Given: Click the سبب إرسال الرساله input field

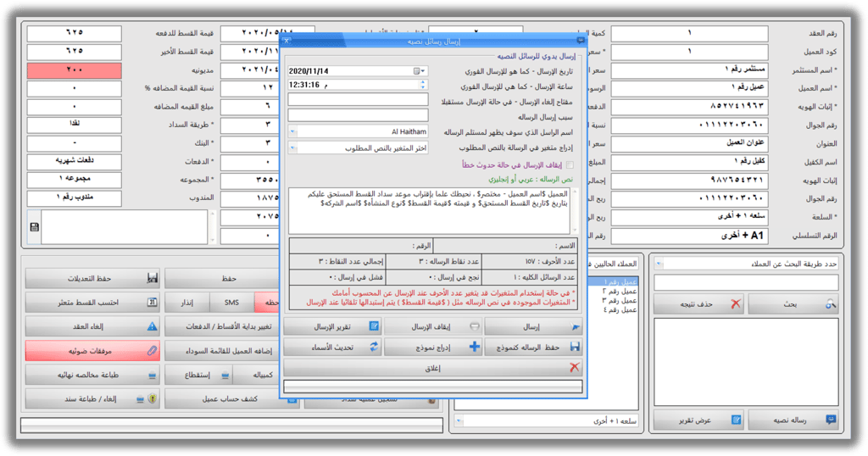Looking at the screenshot, I should 358,115.
